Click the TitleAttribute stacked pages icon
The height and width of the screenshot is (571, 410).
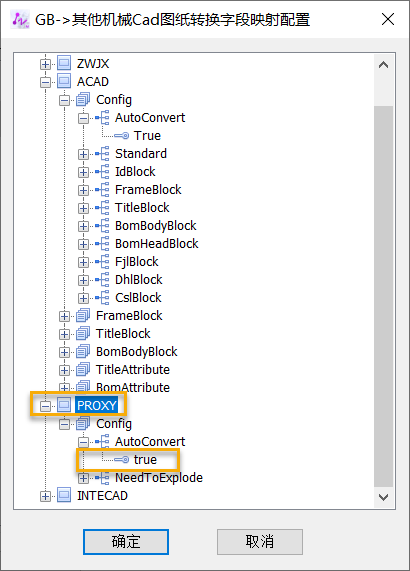(83, 370)
